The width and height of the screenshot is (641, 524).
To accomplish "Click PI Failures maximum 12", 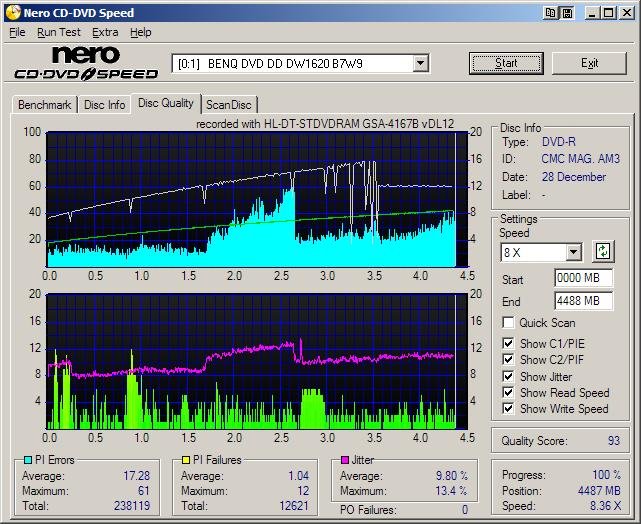I will [x=303, y=490].
